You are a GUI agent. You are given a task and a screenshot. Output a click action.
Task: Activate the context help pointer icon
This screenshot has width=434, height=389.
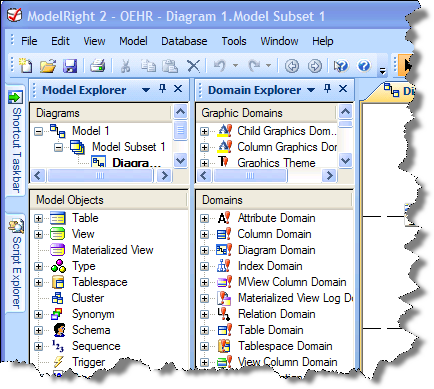point(341,66)
